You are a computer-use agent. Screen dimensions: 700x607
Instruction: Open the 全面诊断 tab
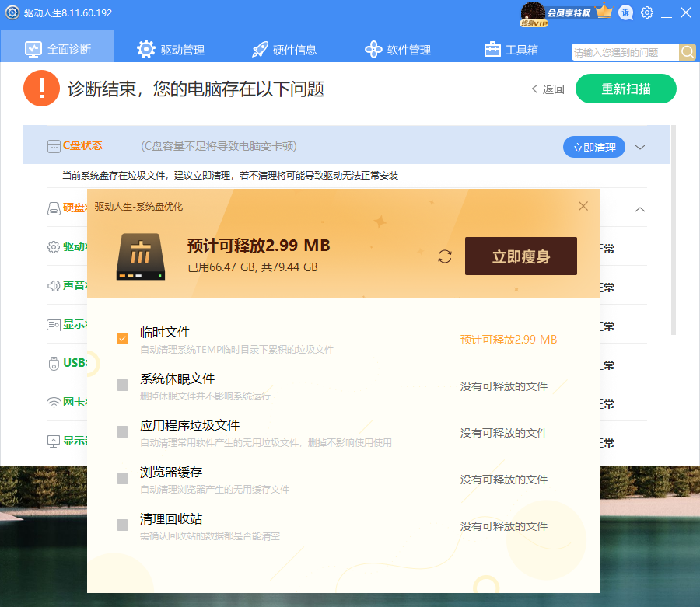(58, 47)
